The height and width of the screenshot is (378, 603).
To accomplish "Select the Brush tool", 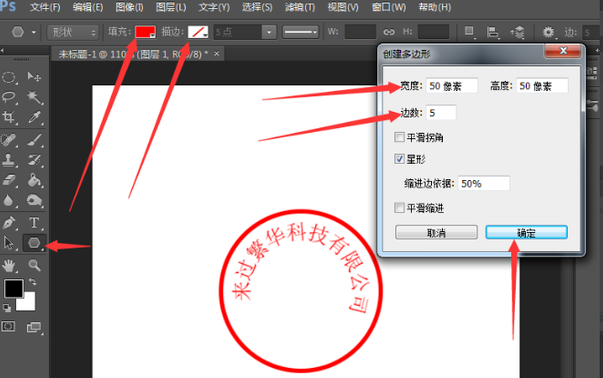I will [x=34, y=140].
